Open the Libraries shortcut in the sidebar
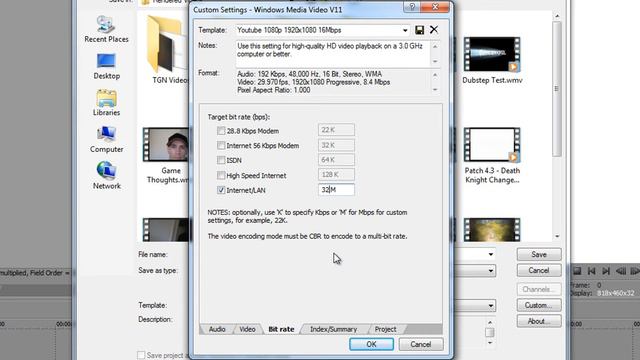The width and height of the screenshot is (640, 360). click(x=106, y=103)
